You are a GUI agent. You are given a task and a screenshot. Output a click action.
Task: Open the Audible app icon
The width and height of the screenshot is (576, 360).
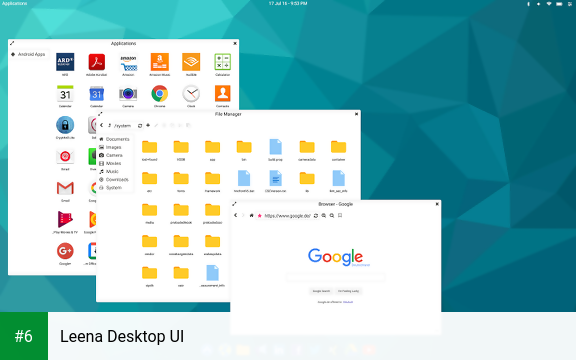coord(191,62)
